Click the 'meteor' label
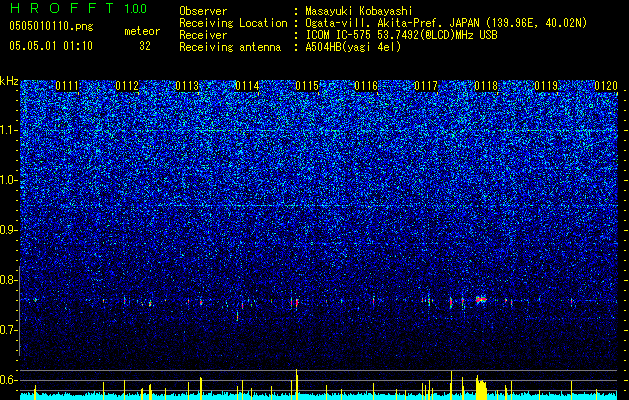Screen dimensions: 629x400 [142, 31]
